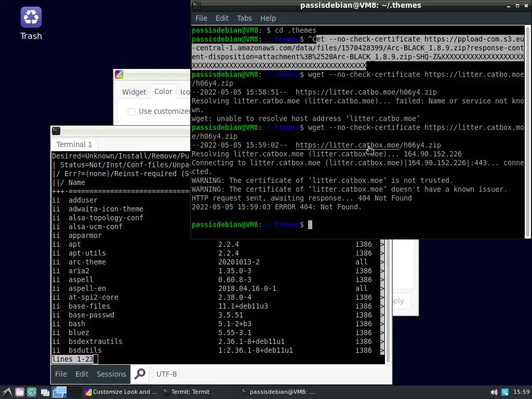Click the search magnifier icon in Termit

tap(140, 374)
